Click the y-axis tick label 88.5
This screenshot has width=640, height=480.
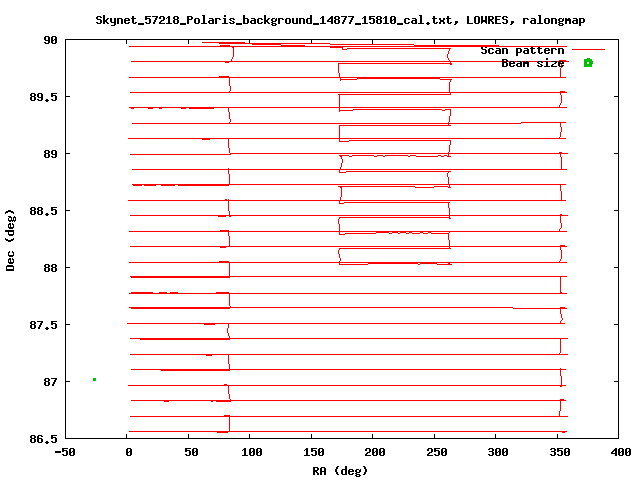click(x=44, y=211)
